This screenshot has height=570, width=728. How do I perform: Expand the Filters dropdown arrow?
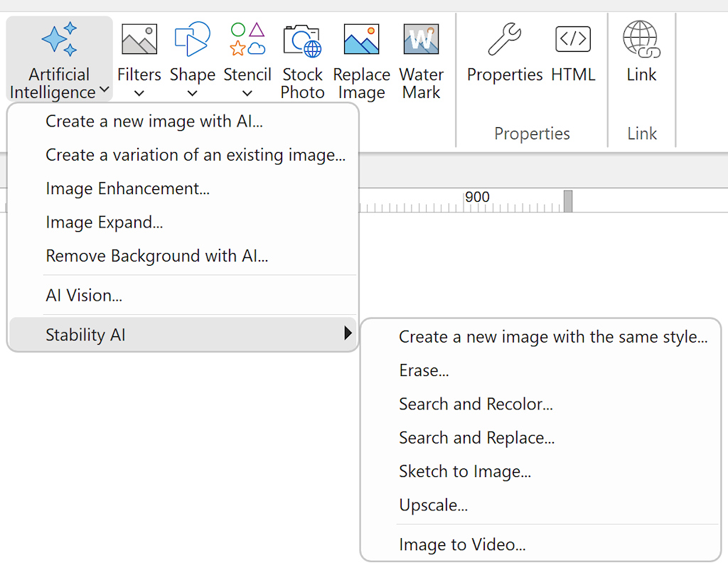coord(139,93)
